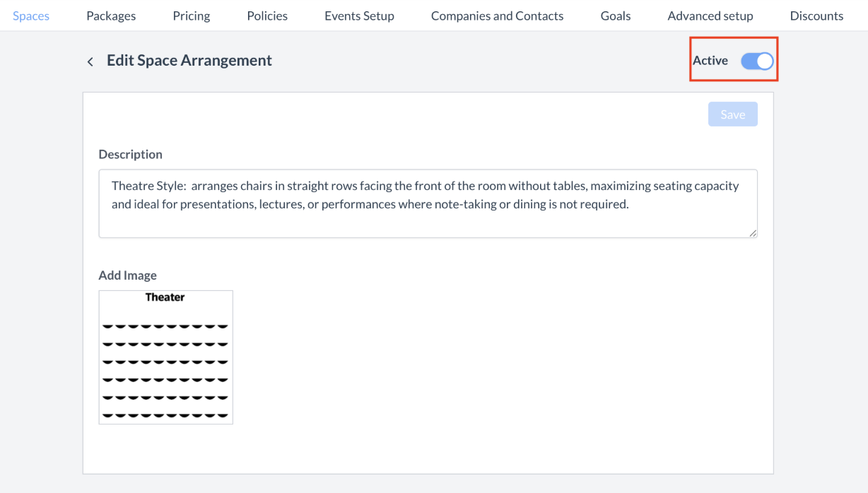Click the Active label text
The width and height of the screenshot is (868, 493).
tap(710, 61)
